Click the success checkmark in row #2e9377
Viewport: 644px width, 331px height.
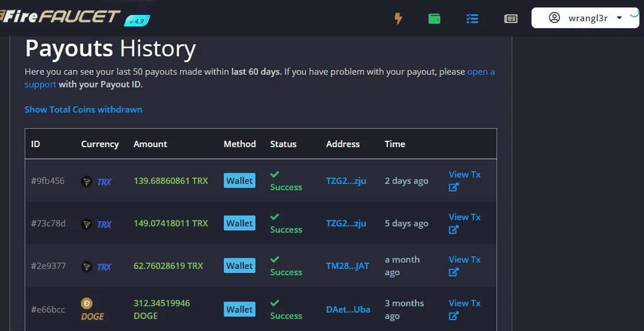pos(275,259)
